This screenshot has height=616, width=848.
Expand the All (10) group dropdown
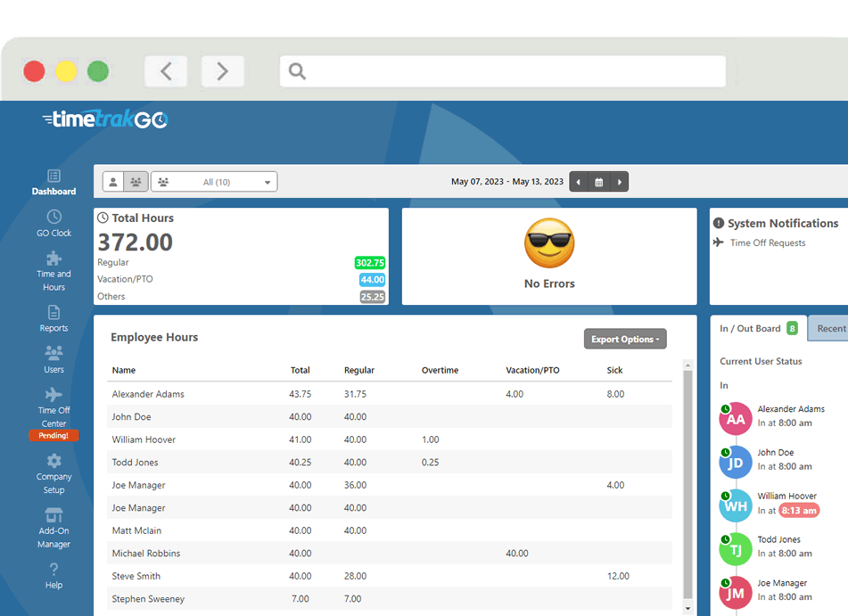(x=214, y=182)
